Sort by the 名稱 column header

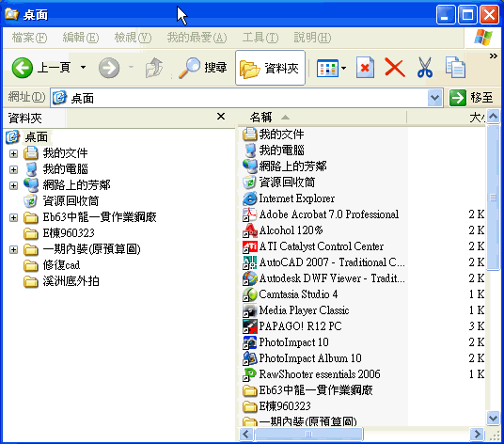pyautogui.click(x=261, y=118)
